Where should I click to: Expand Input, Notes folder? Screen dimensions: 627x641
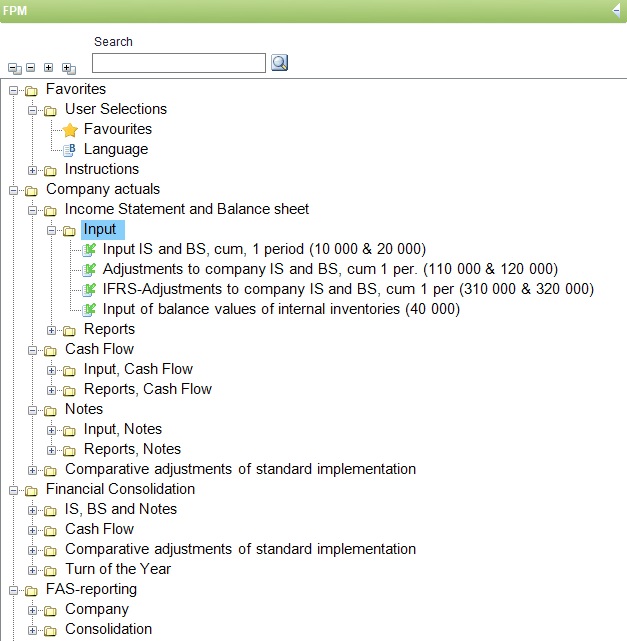click(x=51, y=430)
